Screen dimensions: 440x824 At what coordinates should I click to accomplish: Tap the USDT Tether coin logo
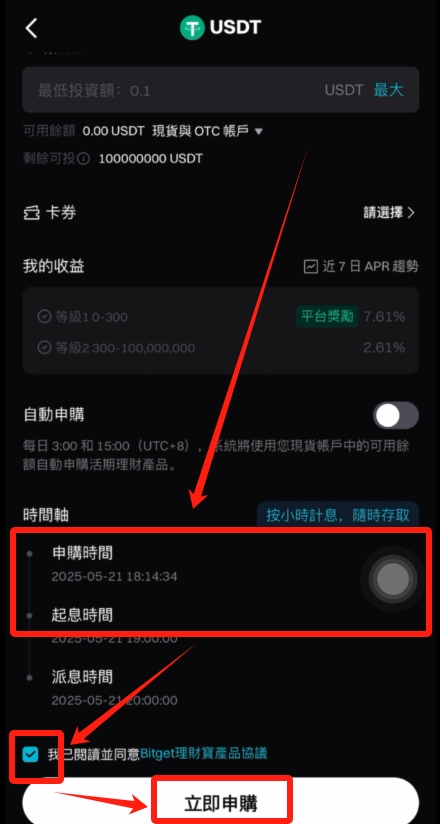coord(192,28)
